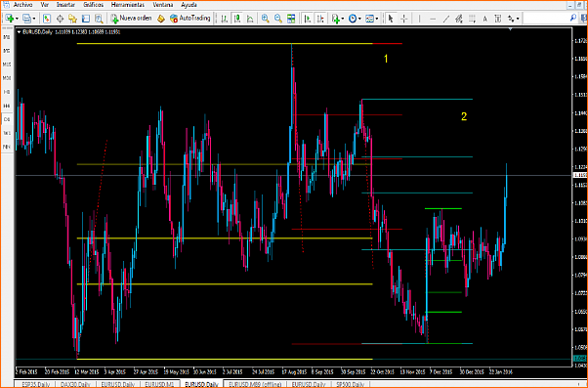Click the Nueva orden button

coord(131,19)
